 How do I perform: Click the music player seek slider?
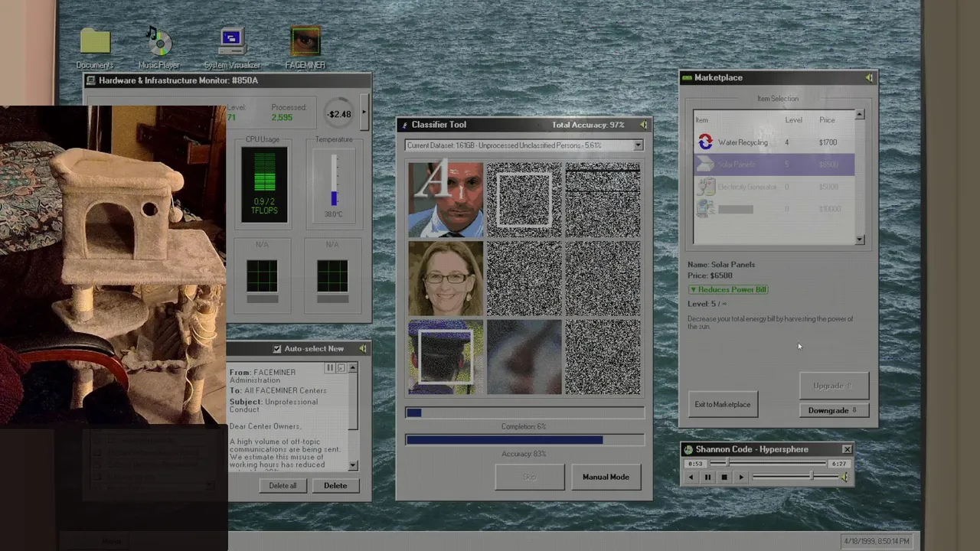pyautogui.click(x=767, y=463)
